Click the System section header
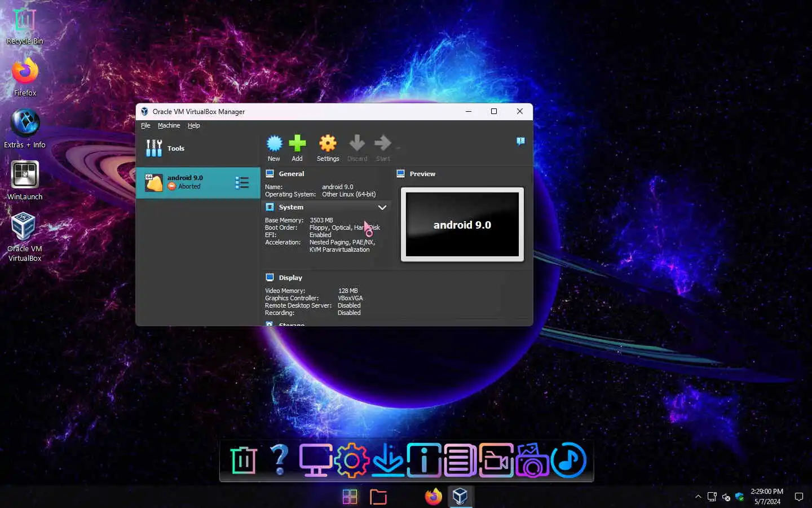The width and height of the screenshot is (812, 508). tap(291, 207)
